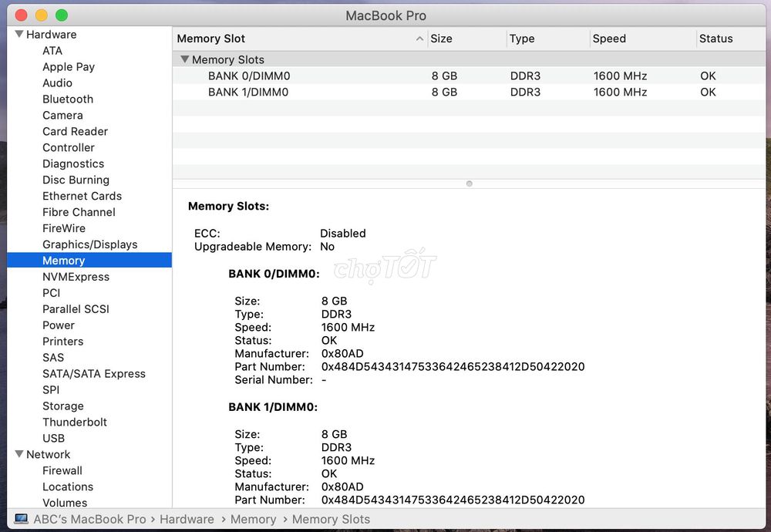Collapse the Network section triangle
This screenshot has height=532, width=771.
(x=19, y=454)
